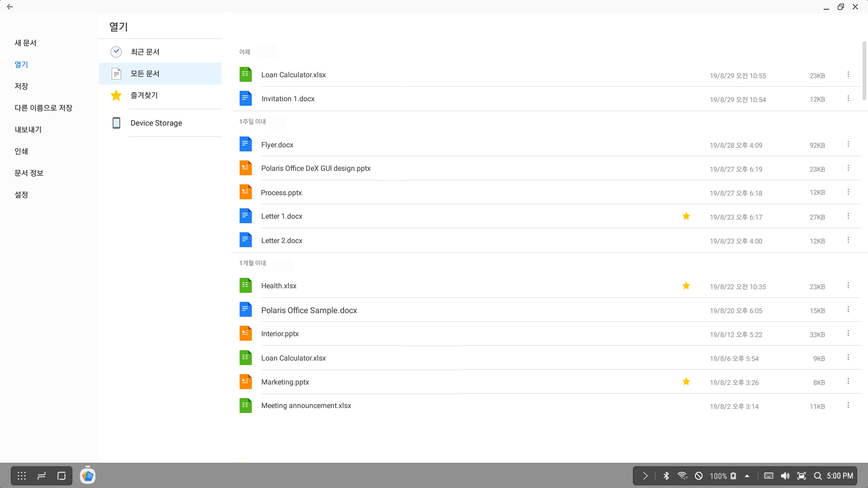Click the recent documents clock icon
The height and width of the screenshot is (488, 868).
[116, 52]
